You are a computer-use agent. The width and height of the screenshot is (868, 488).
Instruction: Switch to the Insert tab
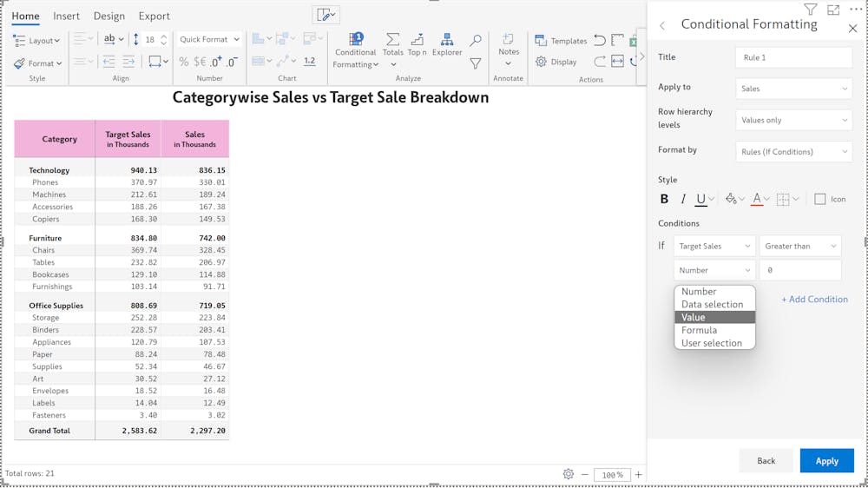[67, 16]
